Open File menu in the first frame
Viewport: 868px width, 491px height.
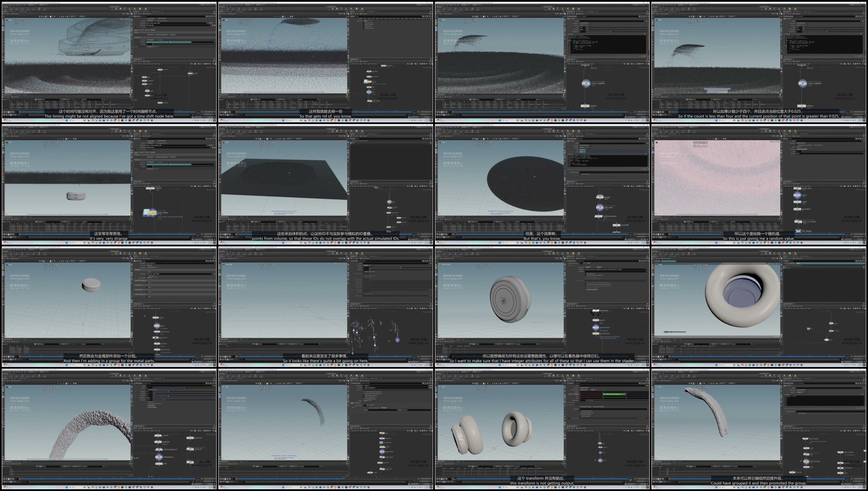coord(4,5)
